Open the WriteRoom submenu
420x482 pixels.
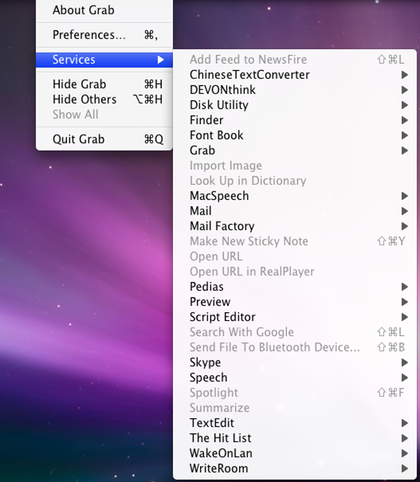pyautogui.click(x=295, y=468)
